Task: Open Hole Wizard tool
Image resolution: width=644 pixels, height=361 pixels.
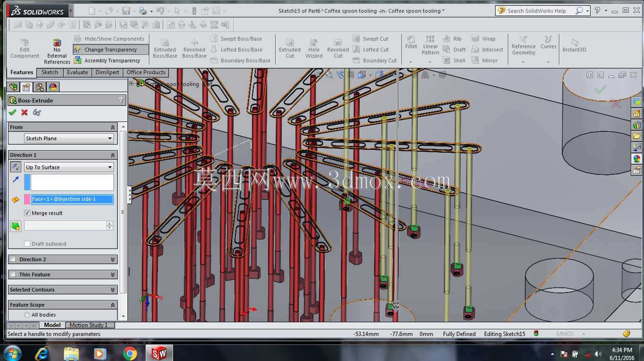Action: pos(313,49)
